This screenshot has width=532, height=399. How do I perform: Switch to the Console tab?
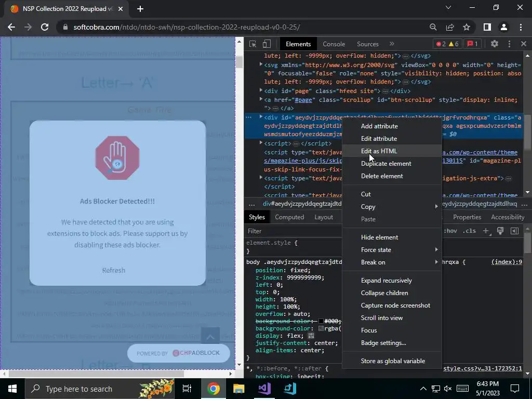(x=334, y=44)
